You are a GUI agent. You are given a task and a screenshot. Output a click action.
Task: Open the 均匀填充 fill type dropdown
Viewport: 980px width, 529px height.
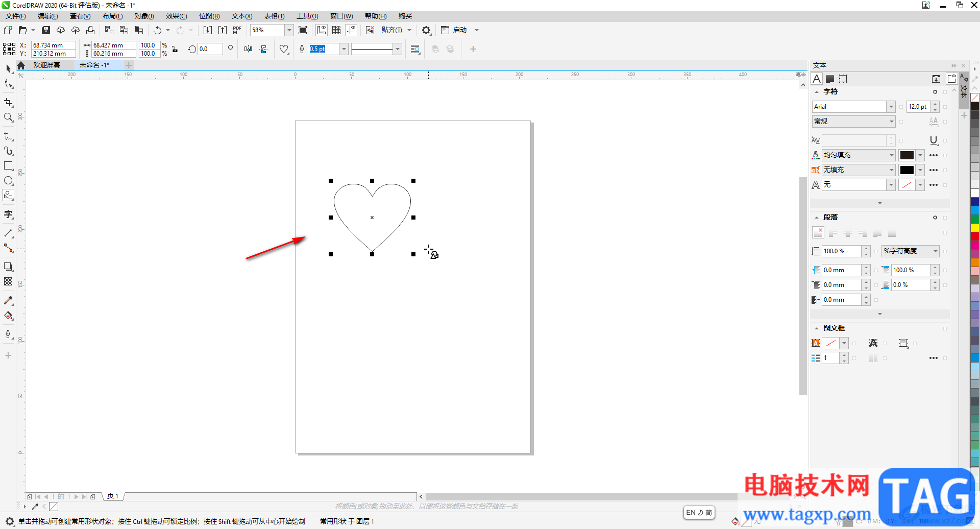click(891, 155)
